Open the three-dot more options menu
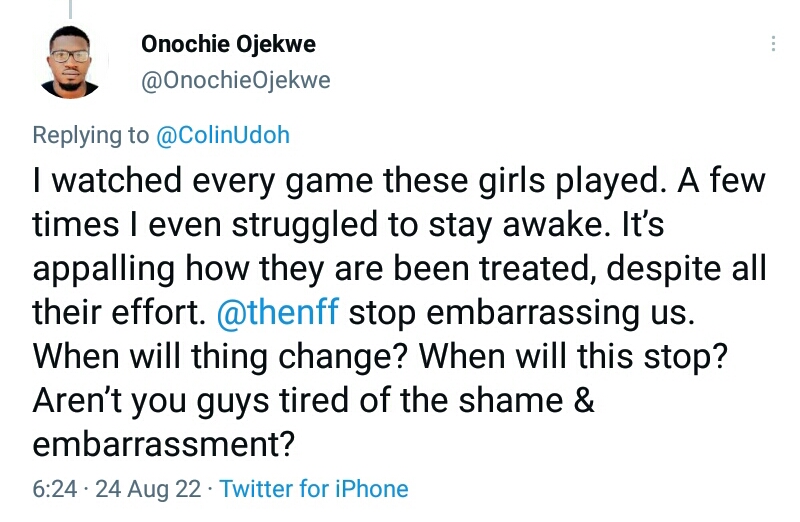 pyautogui.click(x=773, y=45)
